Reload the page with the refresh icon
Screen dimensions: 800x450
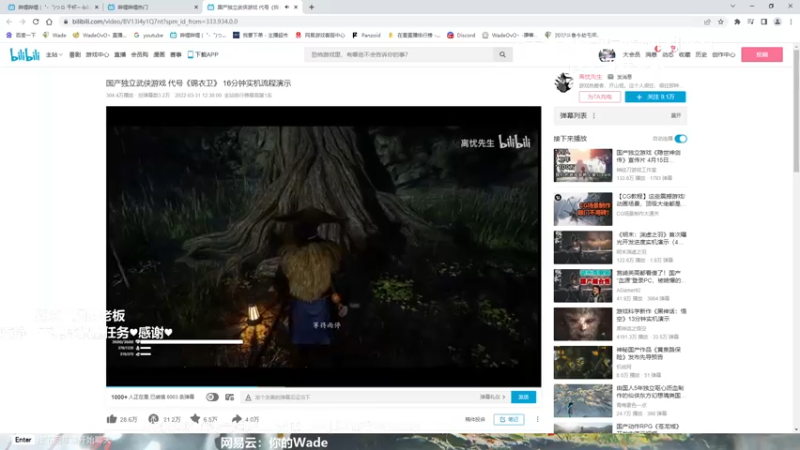(x=36, y=21)
